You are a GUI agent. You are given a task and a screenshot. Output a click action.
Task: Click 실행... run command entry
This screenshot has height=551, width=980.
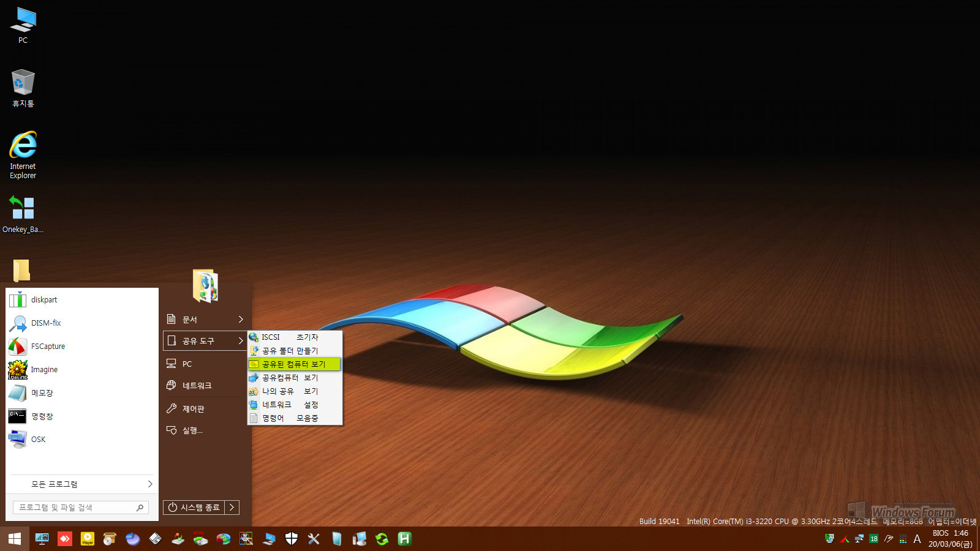tap(205, 430)
